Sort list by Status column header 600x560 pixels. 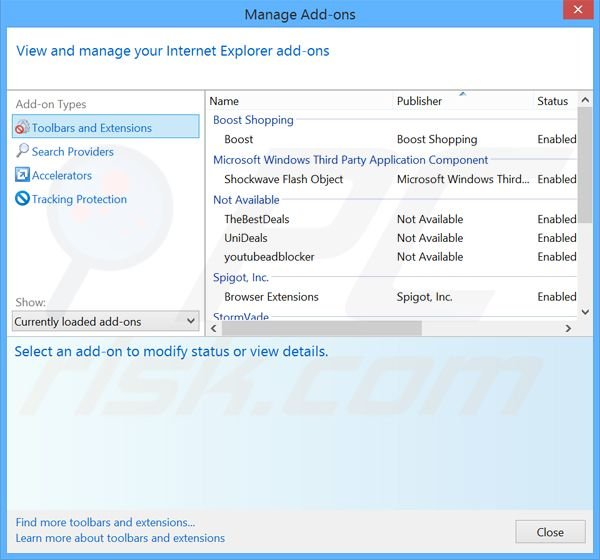552,101
